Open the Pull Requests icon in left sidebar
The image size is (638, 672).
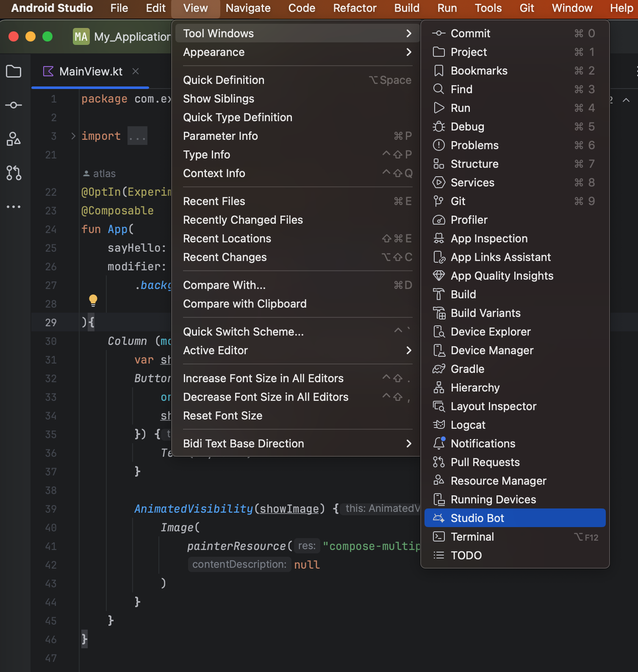tap(14, 173)
